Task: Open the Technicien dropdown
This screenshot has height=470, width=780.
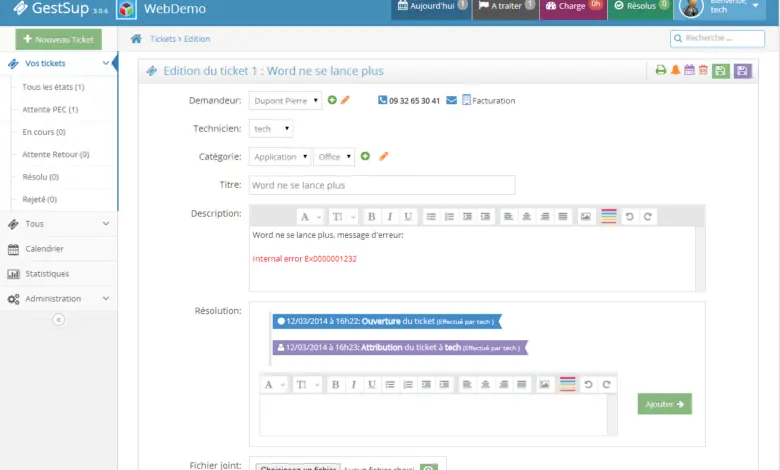Action: [x=271, y=129]
